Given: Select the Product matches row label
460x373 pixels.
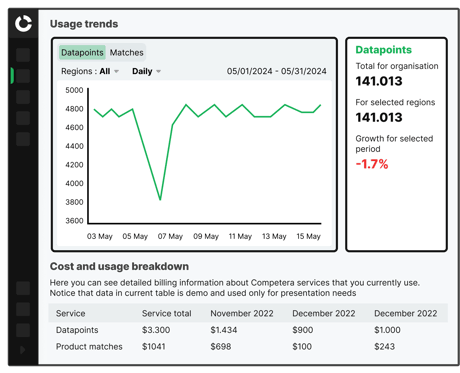Looking at the screenshot, I should pos(89,347).
